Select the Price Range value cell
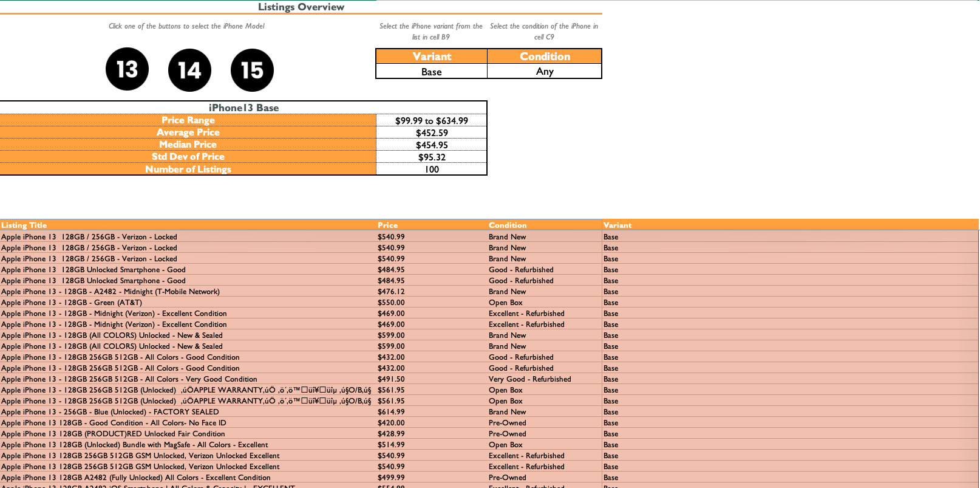 click(431, 120)
